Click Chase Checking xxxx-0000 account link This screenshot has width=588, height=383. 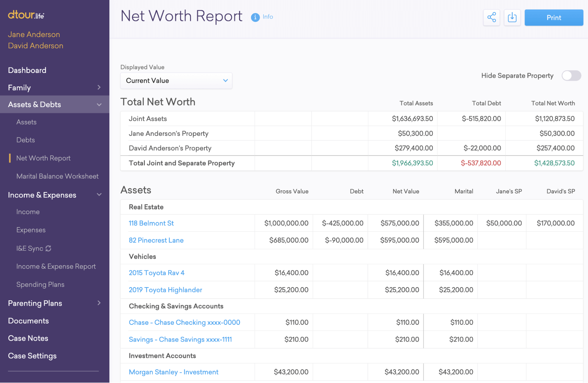click(x=184, y=322)
